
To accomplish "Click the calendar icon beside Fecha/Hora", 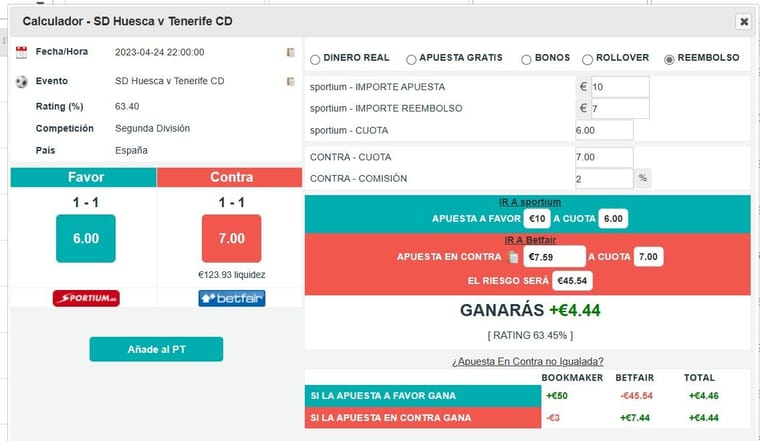I will coord(21,52).
